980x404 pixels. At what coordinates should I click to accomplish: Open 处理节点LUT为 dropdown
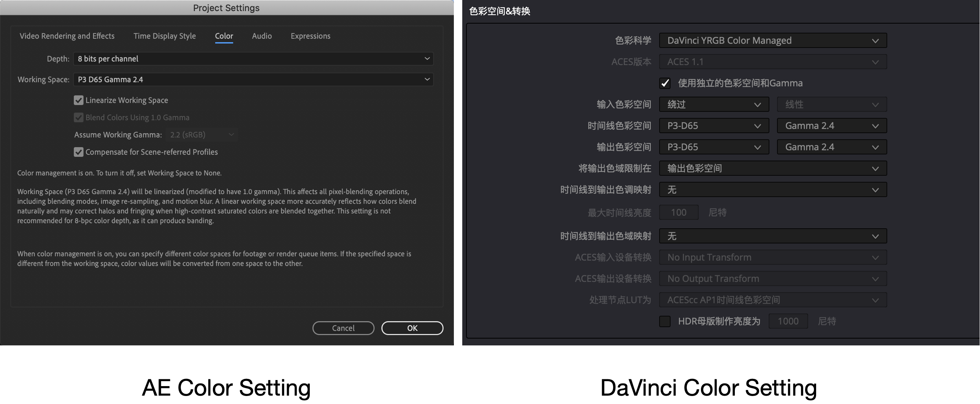point(773,300)
